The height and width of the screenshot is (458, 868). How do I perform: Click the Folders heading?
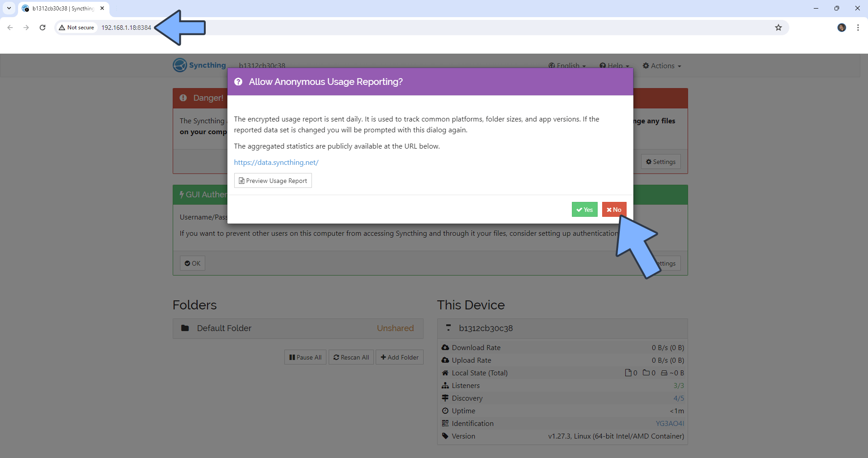tap(195, 305)
